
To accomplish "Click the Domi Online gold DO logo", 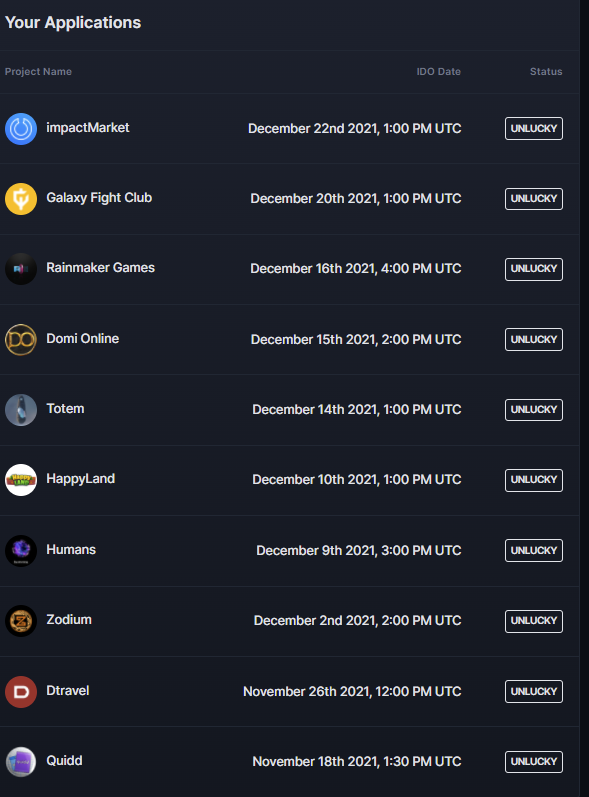I will click(21, 340).
